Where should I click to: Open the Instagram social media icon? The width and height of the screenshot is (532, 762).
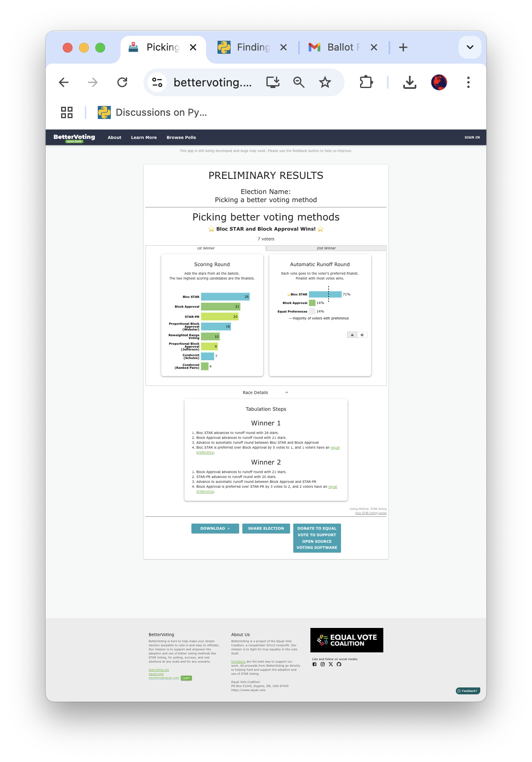323,664
